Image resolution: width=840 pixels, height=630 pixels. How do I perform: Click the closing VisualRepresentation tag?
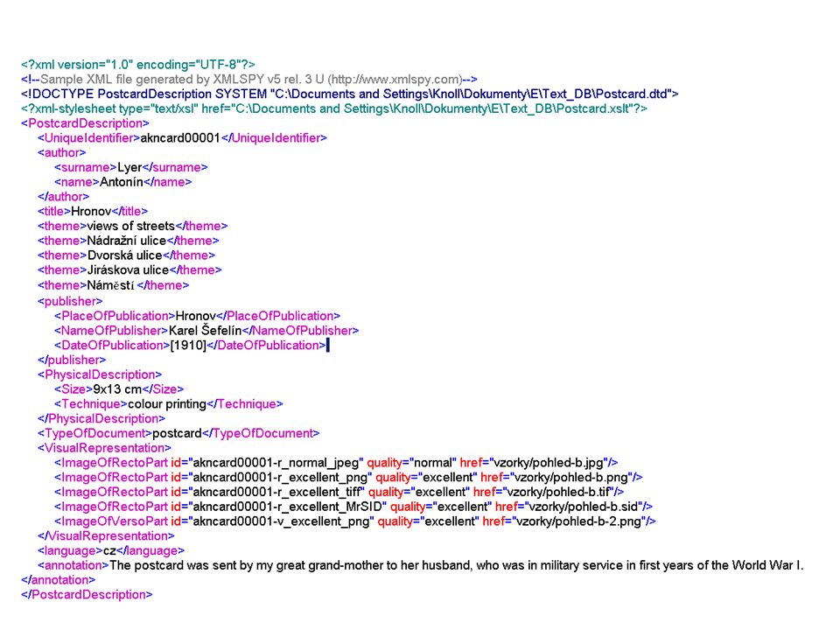(x=106, y=536)
